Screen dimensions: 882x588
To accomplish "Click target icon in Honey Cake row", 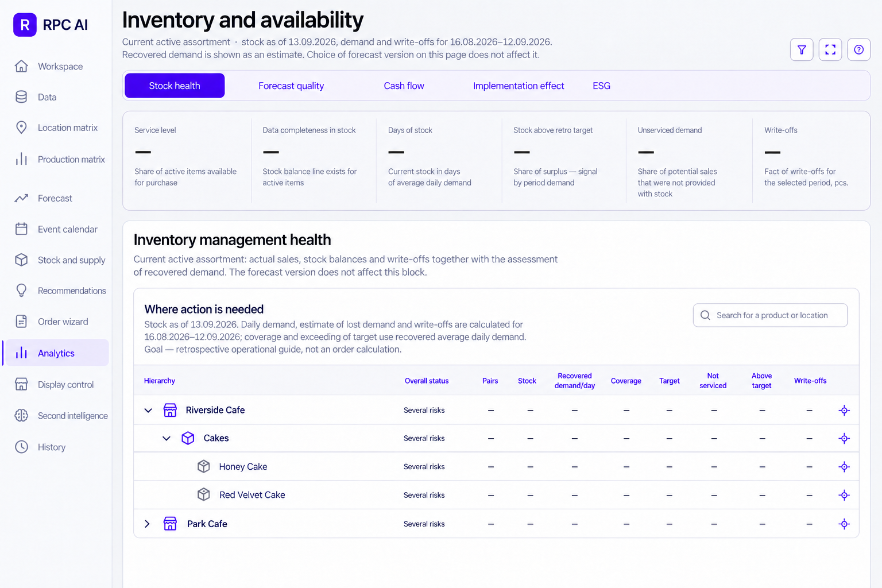I will click(844, 467).
